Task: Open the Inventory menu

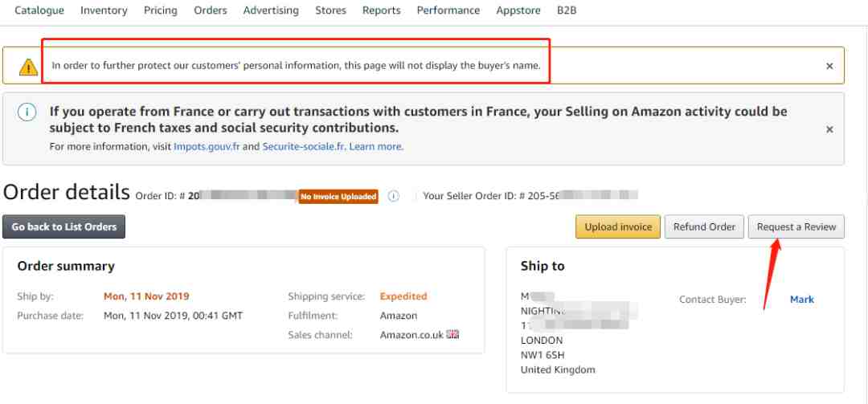Action: [x=104, y=10]
